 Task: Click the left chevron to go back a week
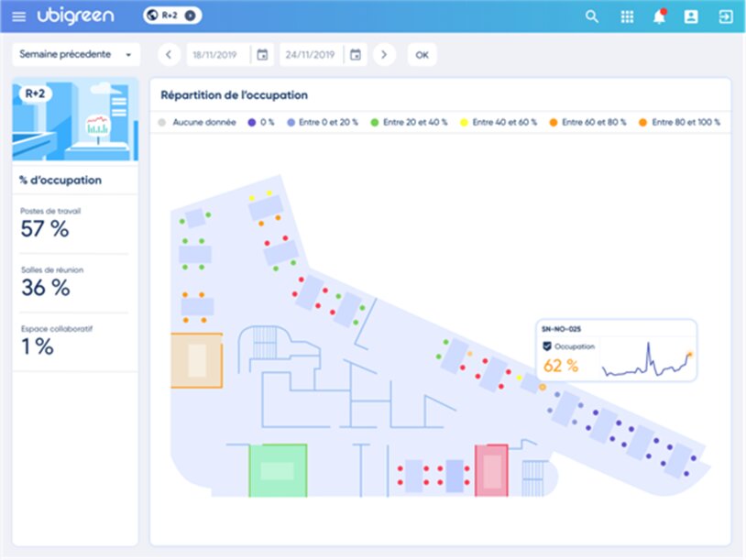168,54
